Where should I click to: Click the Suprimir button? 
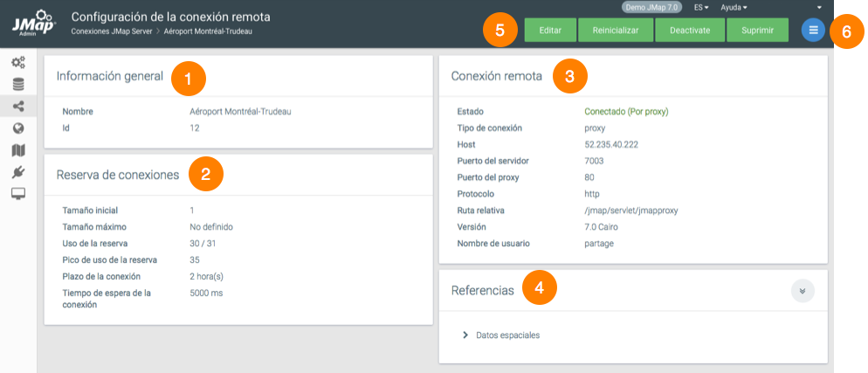pos(757,31)
